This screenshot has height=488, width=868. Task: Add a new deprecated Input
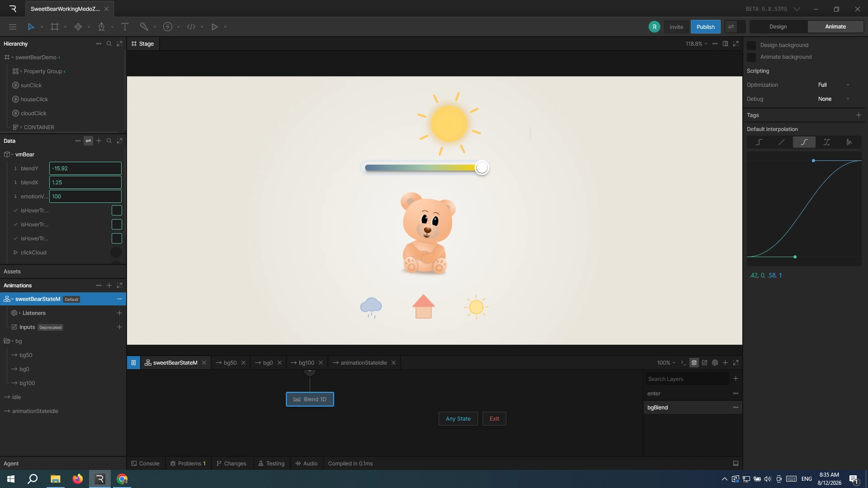coord(119,327)
